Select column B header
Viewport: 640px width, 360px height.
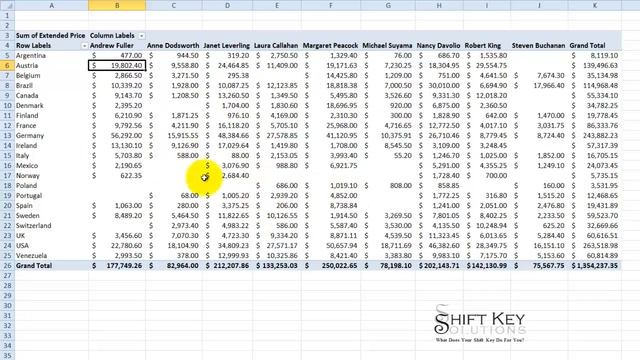click(x=117, y=5)
